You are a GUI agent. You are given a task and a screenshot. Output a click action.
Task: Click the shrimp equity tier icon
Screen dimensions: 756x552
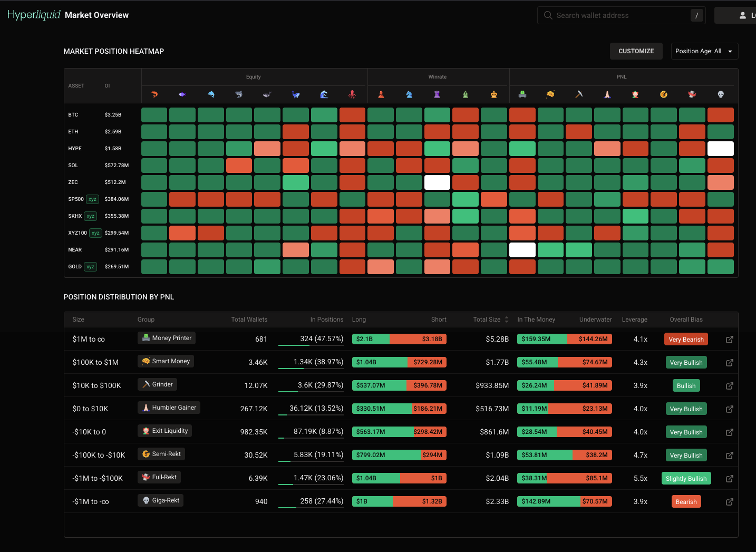[x=154, y=94]
